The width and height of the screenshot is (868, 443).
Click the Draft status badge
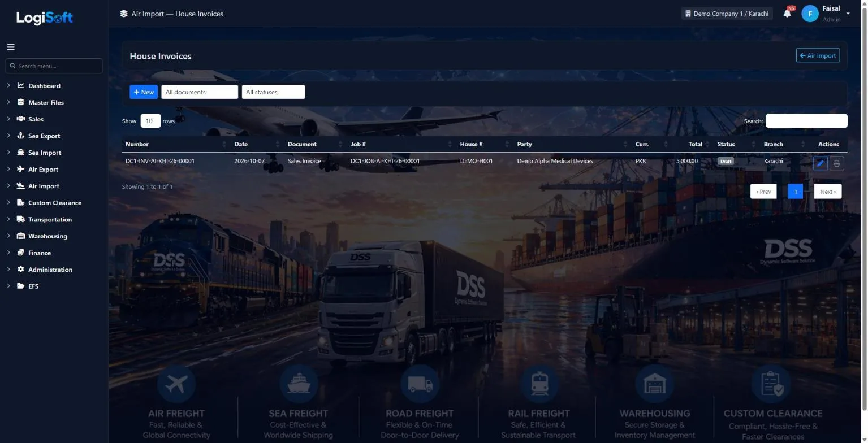point(726,161)
